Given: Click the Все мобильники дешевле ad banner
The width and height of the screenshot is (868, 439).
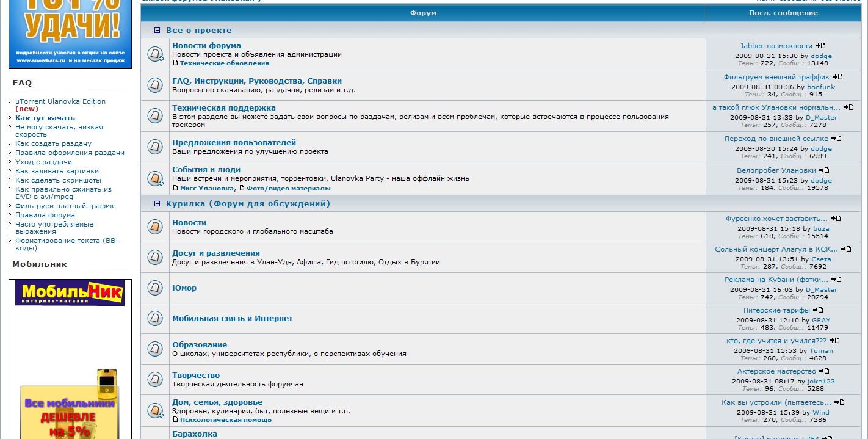Looking at the screenshot, I should click(69, 404).
